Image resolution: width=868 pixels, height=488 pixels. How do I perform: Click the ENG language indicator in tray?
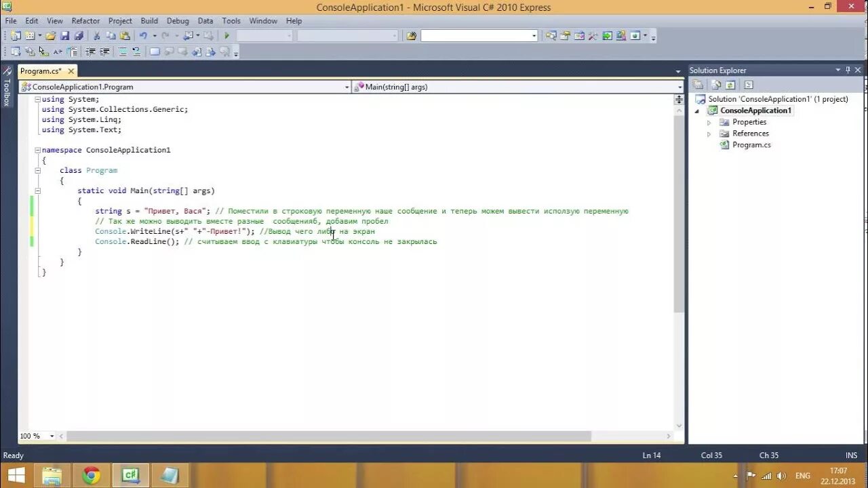tap(803, 476)
